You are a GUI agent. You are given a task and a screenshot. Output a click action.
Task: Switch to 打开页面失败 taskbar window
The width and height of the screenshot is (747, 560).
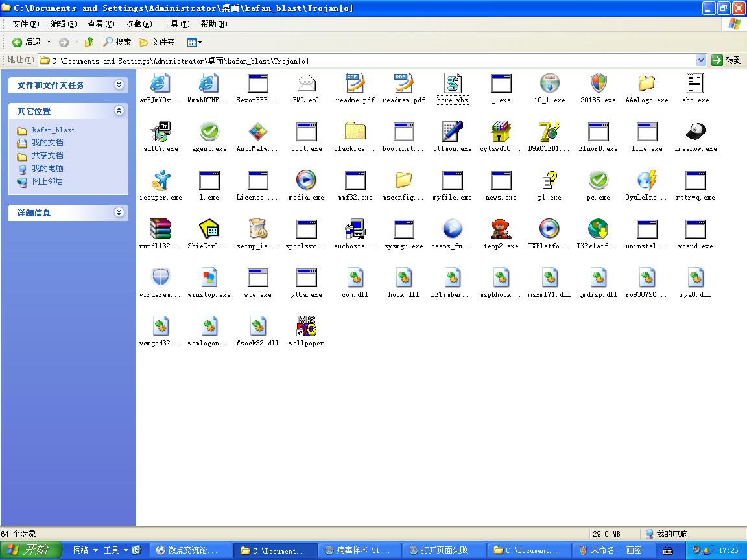tap(444, 550)
